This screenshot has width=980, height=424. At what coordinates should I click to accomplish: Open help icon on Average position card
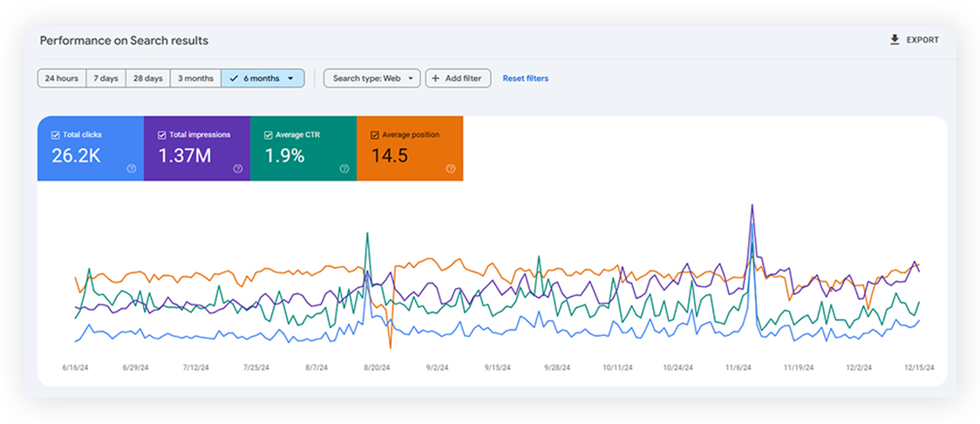coord(451,168)
